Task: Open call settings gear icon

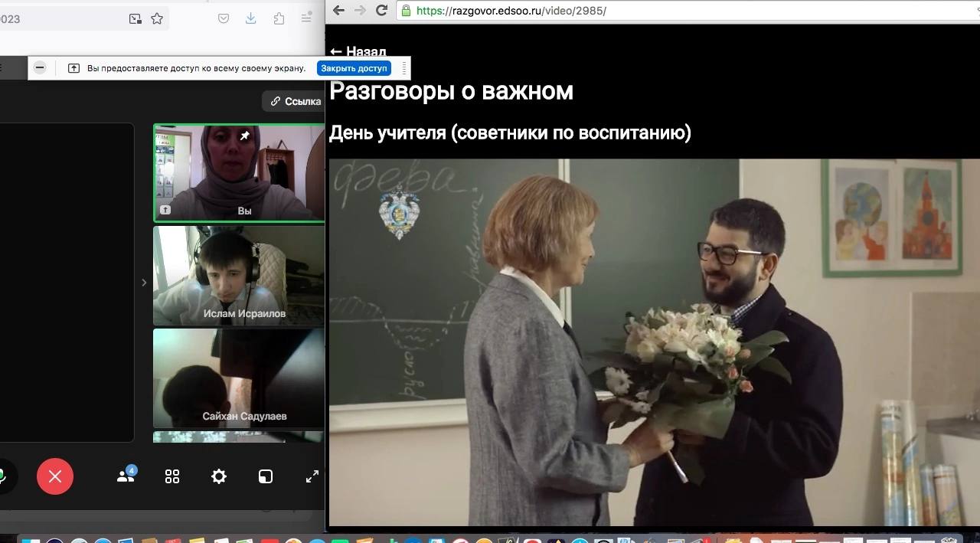Action: pos(219,476)
